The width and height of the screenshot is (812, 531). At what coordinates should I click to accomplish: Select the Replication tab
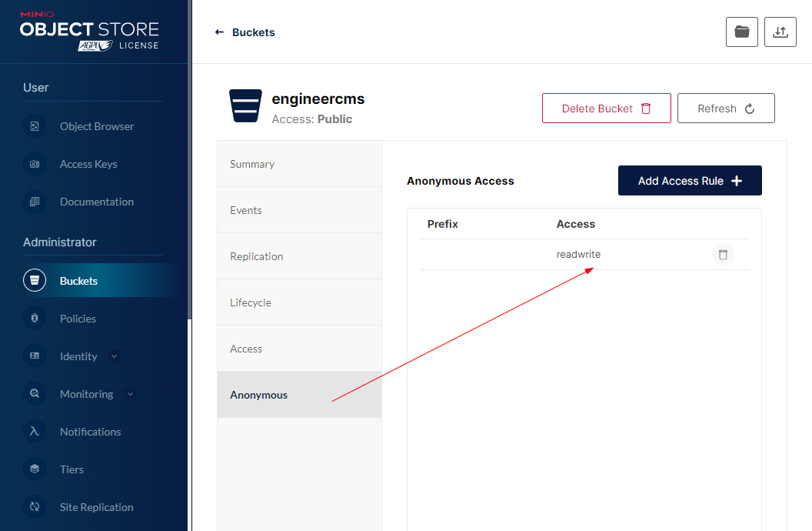pyautogui.click(x=257, y=256)
